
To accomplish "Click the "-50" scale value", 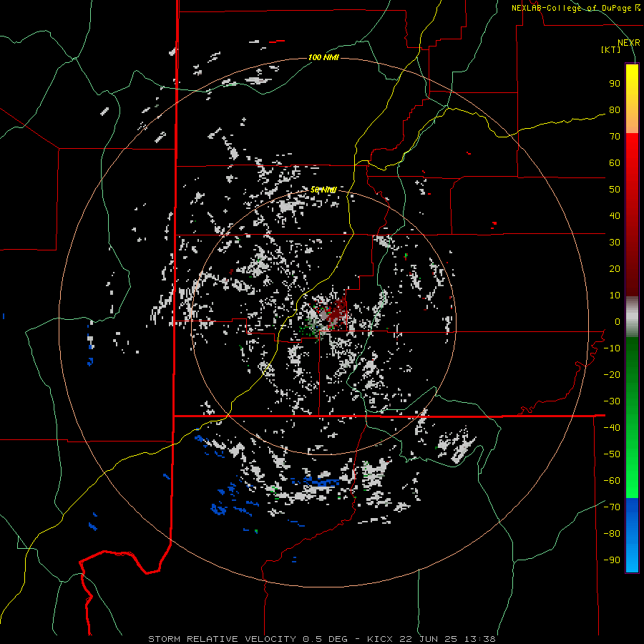I will pyautogui.click(x=612, y=454).
